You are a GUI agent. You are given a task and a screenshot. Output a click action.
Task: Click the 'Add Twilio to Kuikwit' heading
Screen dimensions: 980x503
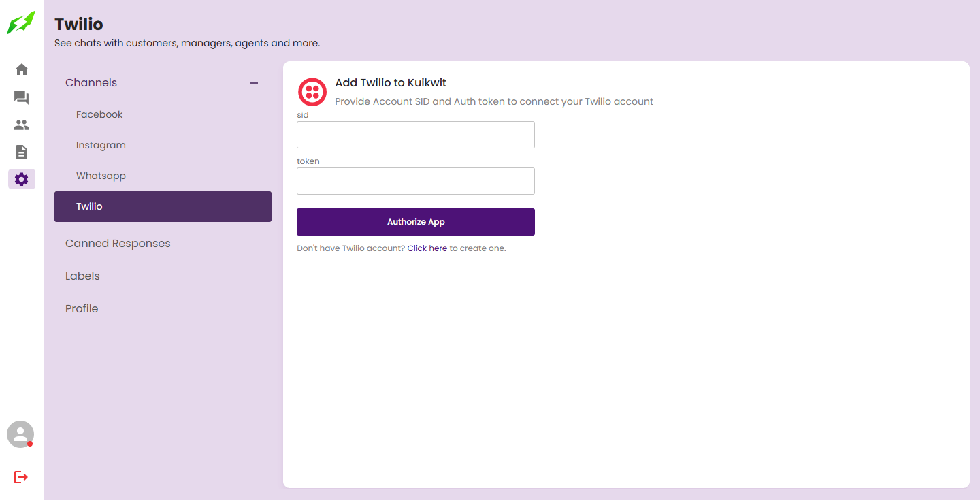(x=391, y=83)
